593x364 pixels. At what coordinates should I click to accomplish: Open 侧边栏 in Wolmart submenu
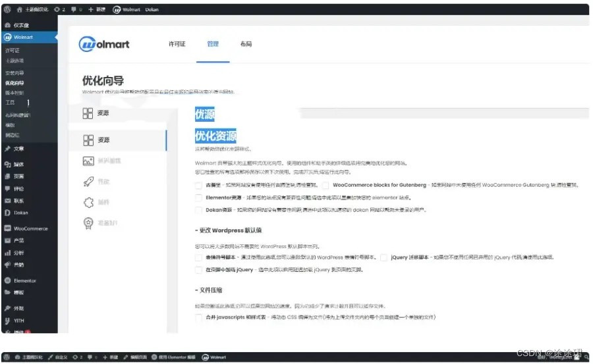click(12, 135)
